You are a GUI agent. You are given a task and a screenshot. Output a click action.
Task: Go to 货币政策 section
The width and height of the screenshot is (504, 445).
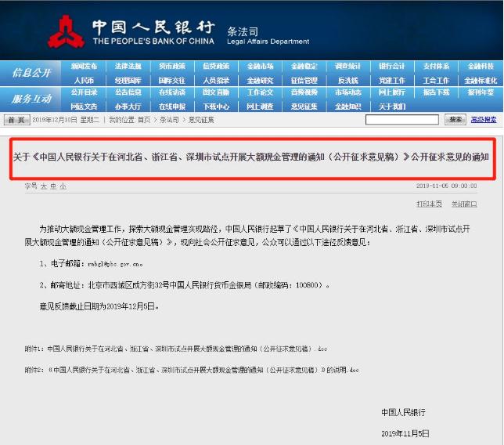tap(172, 67)
